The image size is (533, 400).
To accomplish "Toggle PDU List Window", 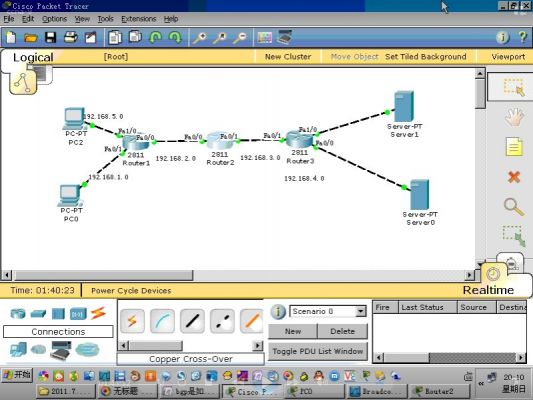I will tap(317, 351).
